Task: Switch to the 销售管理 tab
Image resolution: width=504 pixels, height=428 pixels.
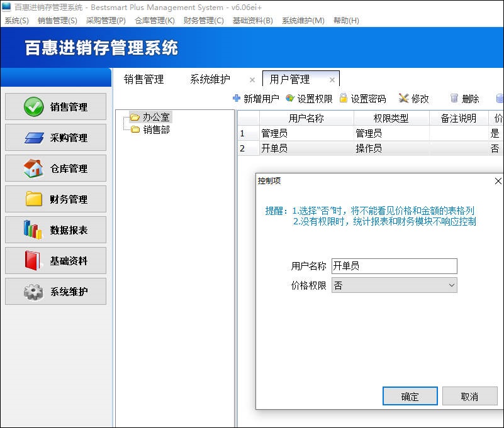Action: click(145, 80)
